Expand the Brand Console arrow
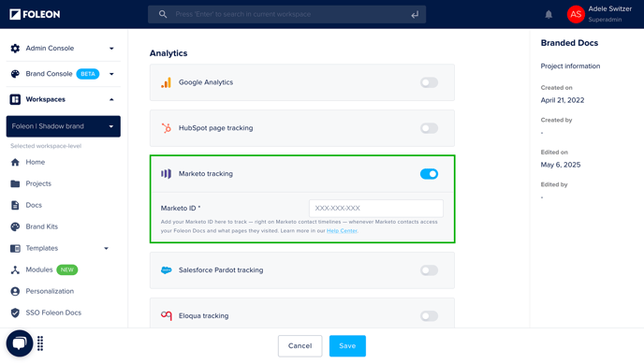644x364 pixels. [111, 74]
